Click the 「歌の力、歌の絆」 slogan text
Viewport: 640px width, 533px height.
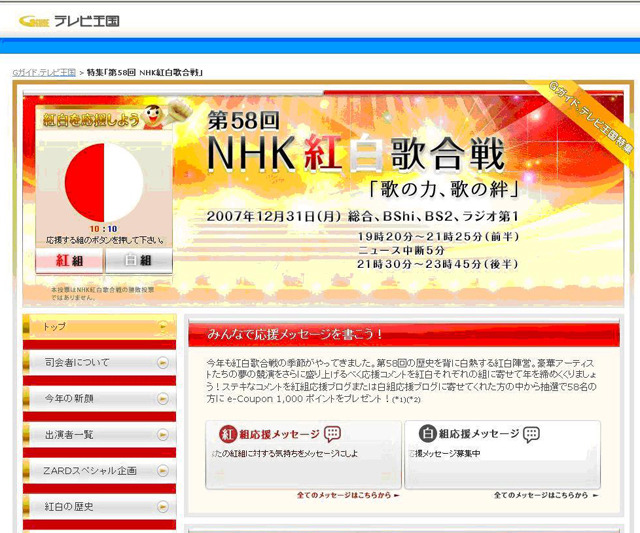[444, 189]
